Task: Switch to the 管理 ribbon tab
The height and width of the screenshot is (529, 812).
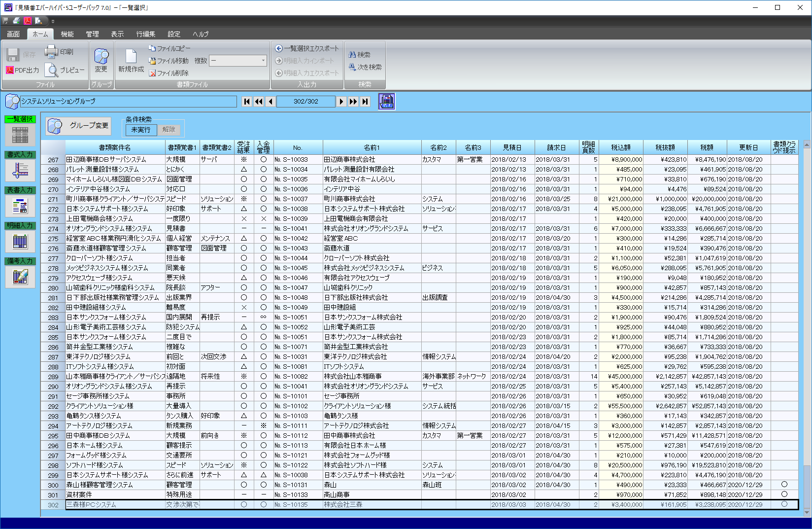Action: click(x=92, y=34)
